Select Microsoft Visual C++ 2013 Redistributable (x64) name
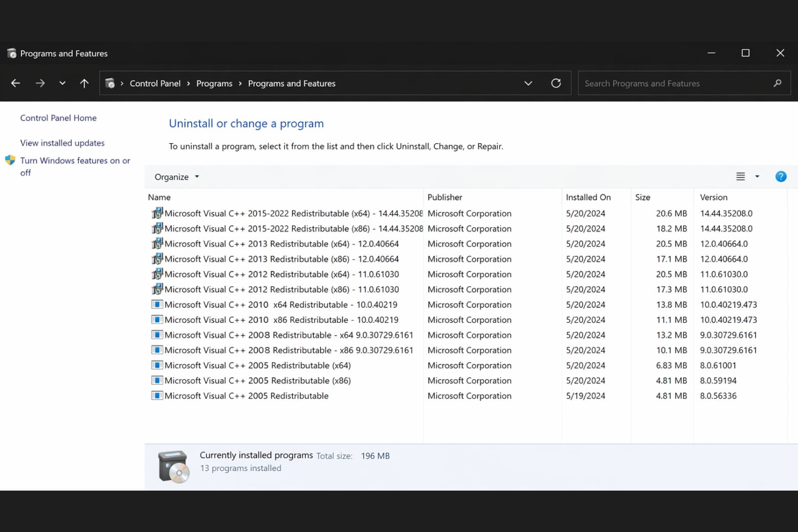The width and height of the screenshot is (798, 532). (281, 244)
